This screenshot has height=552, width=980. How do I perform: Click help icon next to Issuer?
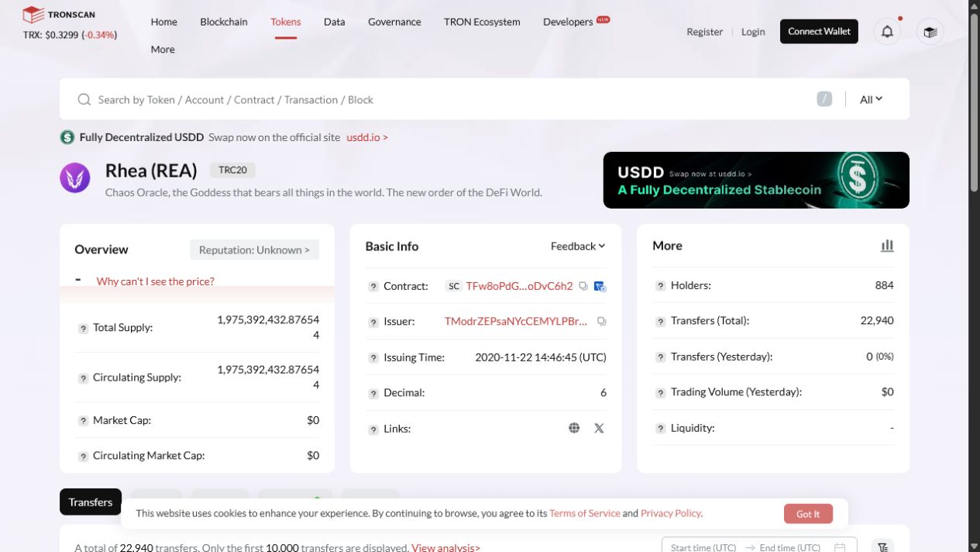click(373, 322)
